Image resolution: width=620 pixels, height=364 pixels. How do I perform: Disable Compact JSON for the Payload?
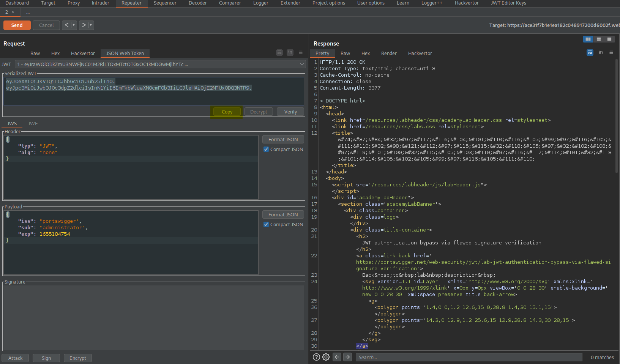click(x=266, y=224)
